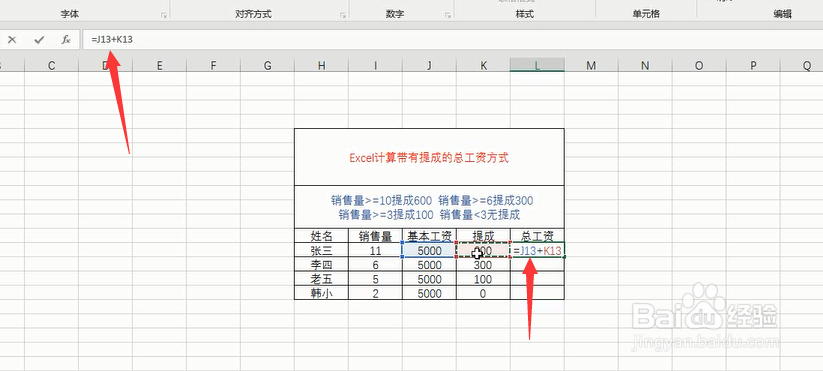Select the 李四 name cell
This screenshot has width=823, height=371.
[321, 264]
